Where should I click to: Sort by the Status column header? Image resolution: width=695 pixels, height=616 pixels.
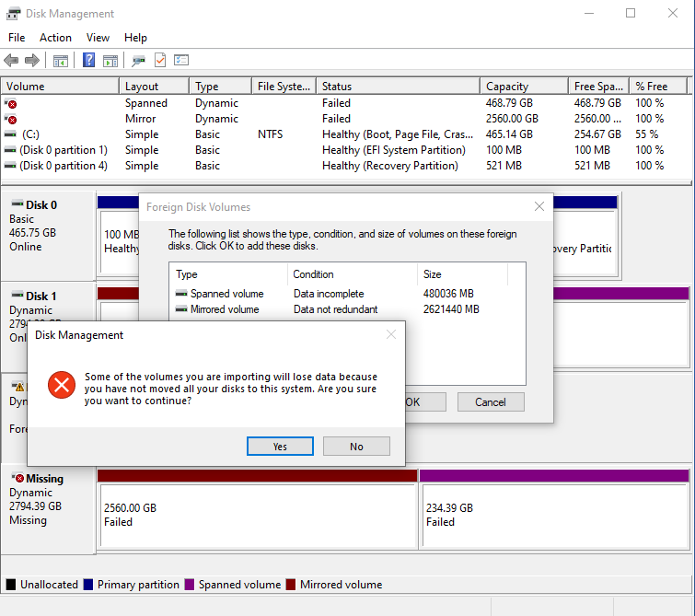(398, 86)
